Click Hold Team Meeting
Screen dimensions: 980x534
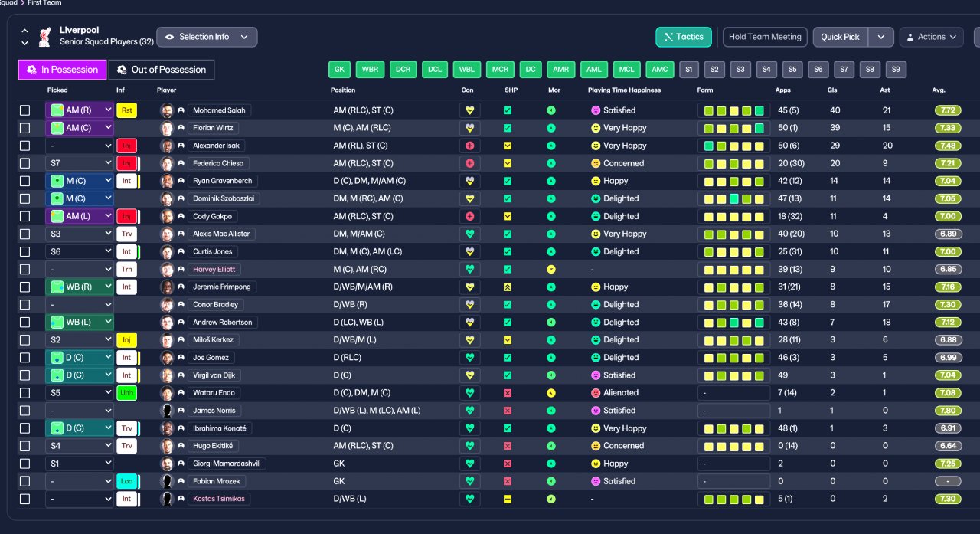765,37
